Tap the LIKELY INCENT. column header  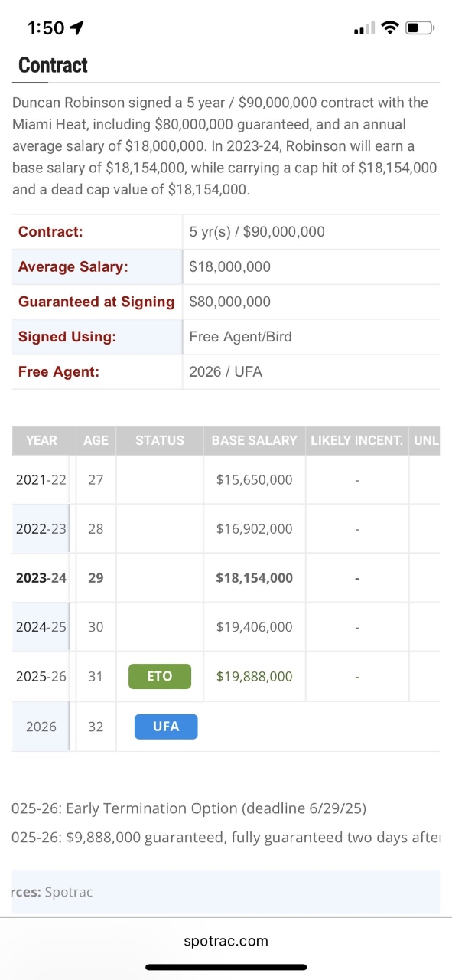(357, 440)
